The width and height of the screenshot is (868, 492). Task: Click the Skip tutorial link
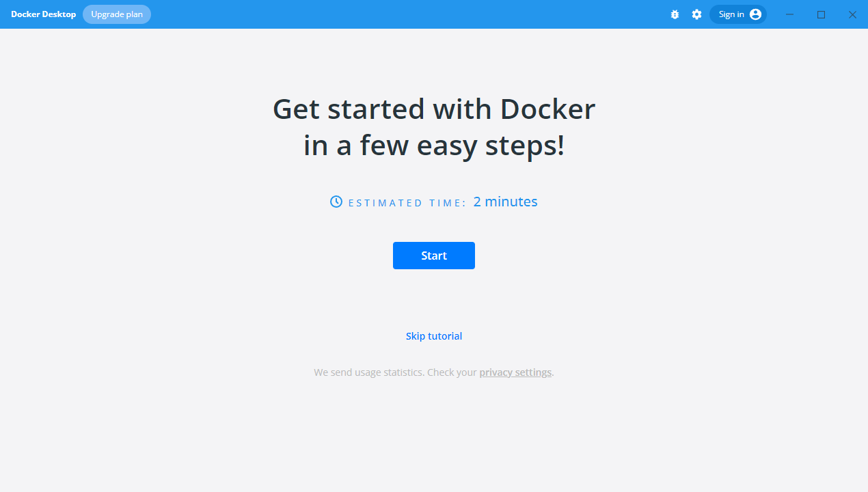pyautogui.click(x=434, y=336)
